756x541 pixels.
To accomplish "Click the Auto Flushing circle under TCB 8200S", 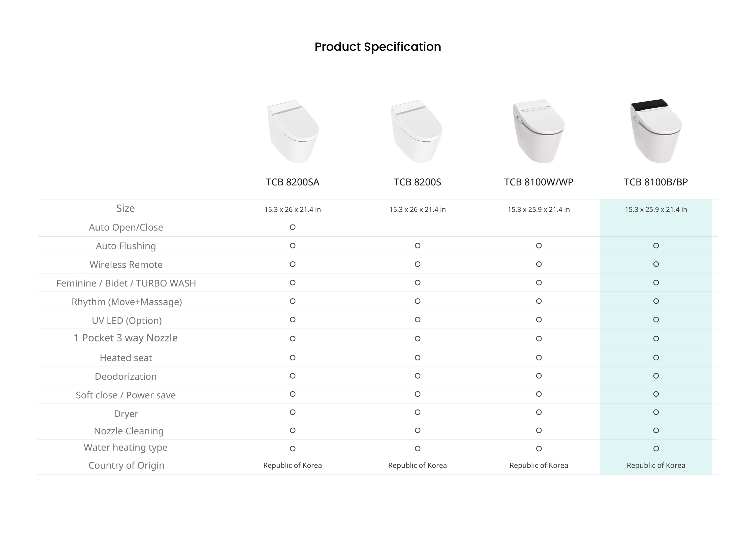I will 418,246.
